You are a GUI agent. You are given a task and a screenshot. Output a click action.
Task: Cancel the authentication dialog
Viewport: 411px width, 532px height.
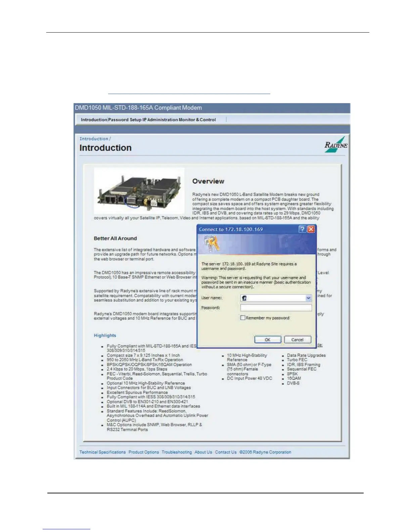click(x=298, y=340)
